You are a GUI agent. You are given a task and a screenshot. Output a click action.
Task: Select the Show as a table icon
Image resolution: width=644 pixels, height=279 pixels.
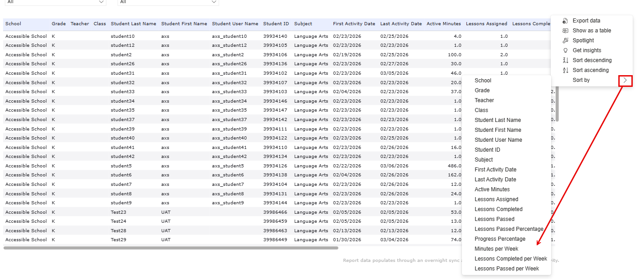coord(565,30)
